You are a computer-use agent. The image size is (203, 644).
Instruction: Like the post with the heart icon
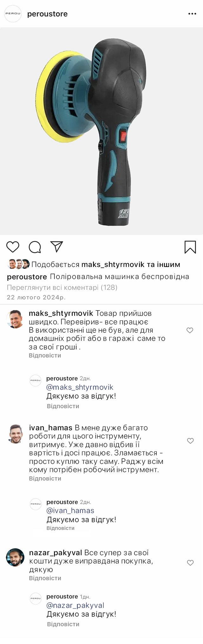pyautogui.click(x=13, y=247)
